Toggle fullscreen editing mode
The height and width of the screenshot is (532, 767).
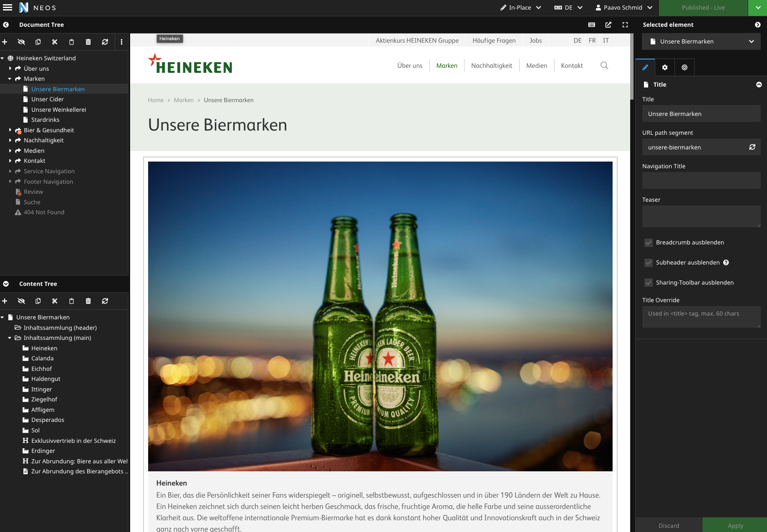coord(625,25)
